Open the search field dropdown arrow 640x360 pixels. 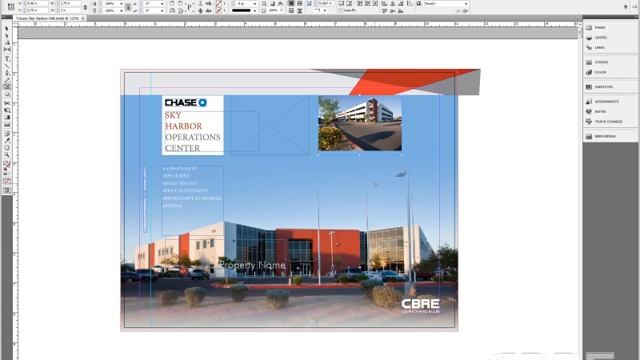466,4
